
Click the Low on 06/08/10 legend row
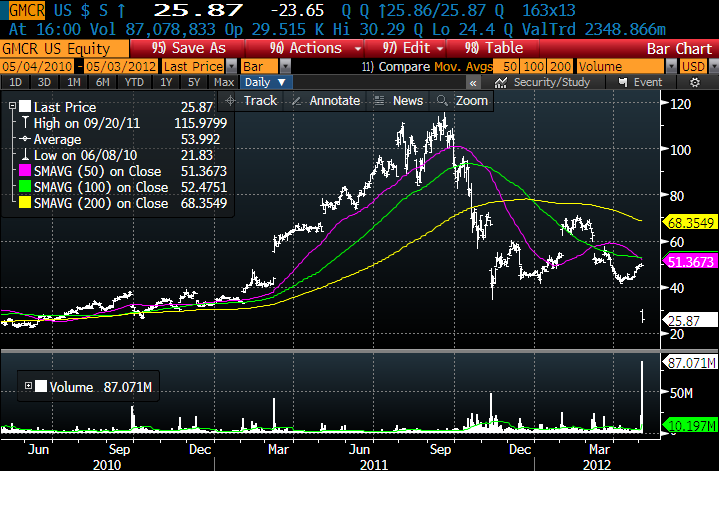click(118, 155)
